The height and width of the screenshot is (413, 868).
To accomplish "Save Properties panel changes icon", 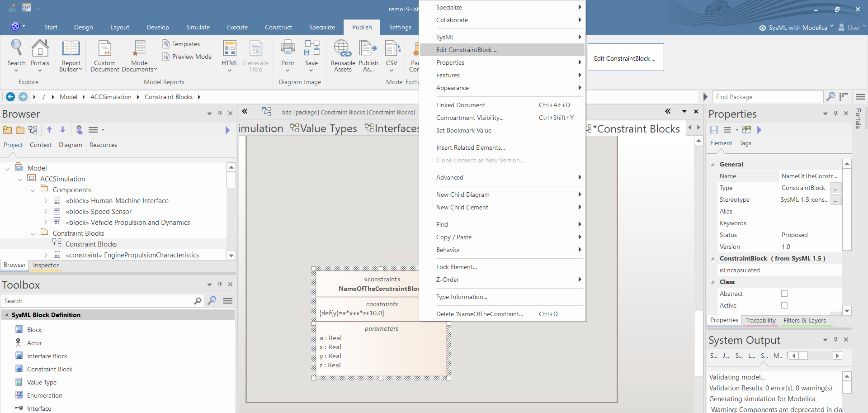I will click(714, 130).
